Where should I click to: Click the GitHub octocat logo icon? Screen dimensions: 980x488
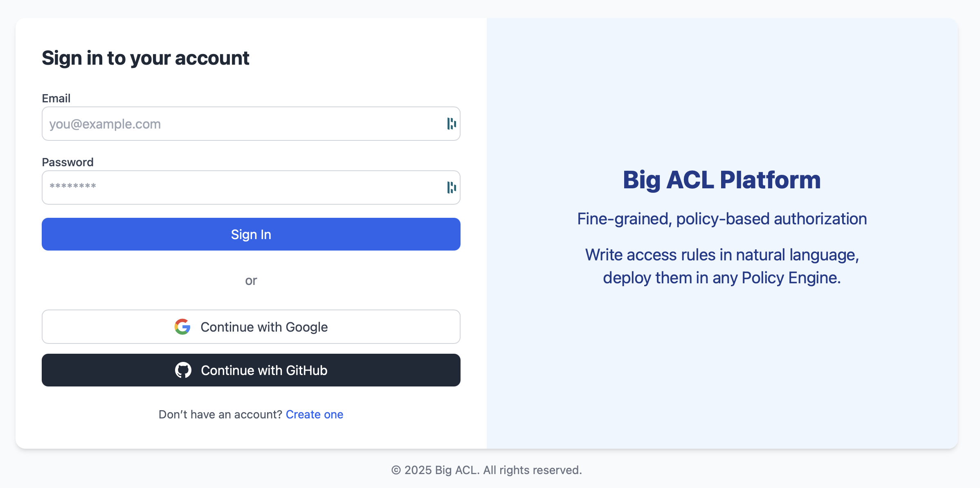pyautogui.click(x=183, y=370)
